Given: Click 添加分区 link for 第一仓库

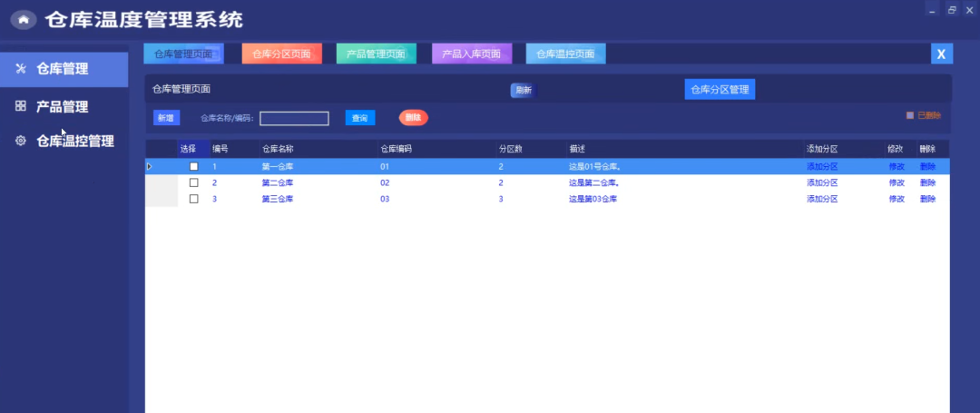Looking at the screenshot, I should point(822,167).
